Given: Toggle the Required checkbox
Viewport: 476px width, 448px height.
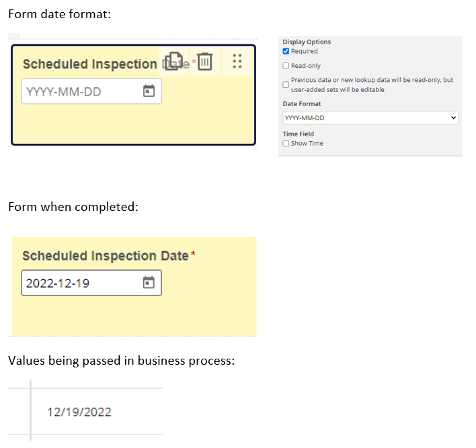Looking at the screenshot, I should [286, 51].
